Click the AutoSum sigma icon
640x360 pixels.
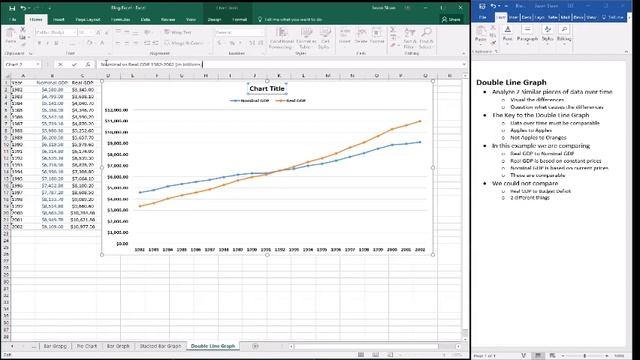[393, 30]
